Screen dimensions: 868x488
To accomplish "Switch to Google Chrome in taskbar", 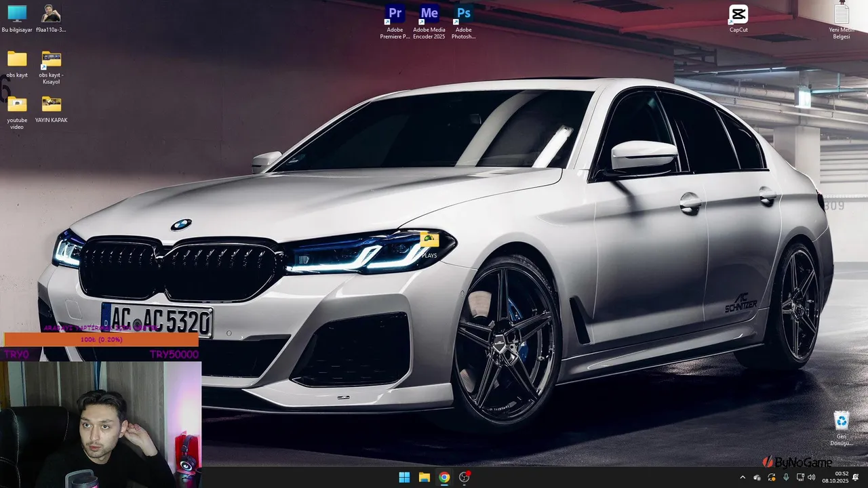I will (x=443, y=477).
